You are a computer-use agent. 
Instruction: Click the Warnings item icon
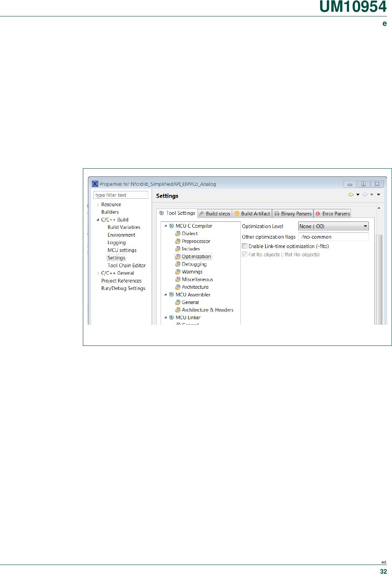point(178,272)
